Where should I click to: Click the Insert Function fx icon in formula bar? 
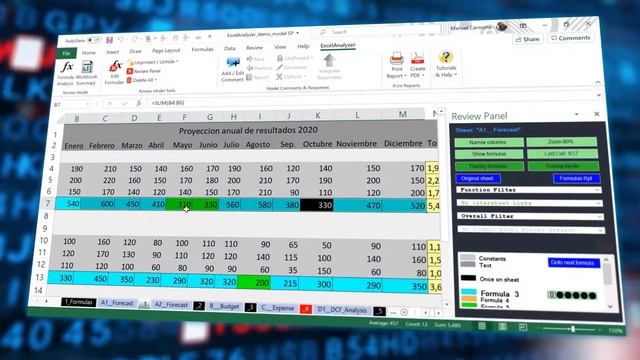pos(138,103)
